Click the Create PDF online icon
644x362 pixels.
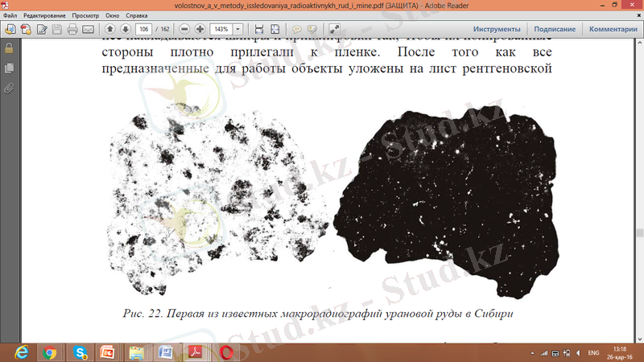tap(26, 29)
